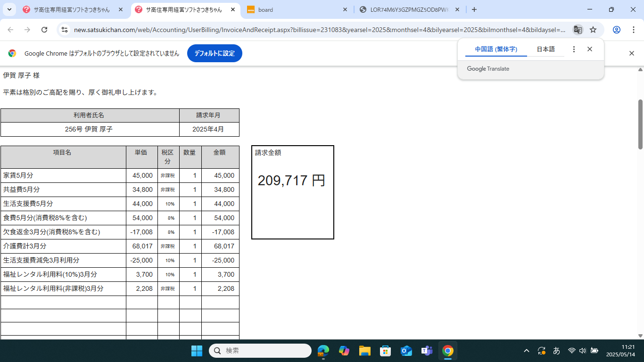Click the view site information icon
Image resolution: width=644 pixels, height=362 pixels.
[65, 30]
